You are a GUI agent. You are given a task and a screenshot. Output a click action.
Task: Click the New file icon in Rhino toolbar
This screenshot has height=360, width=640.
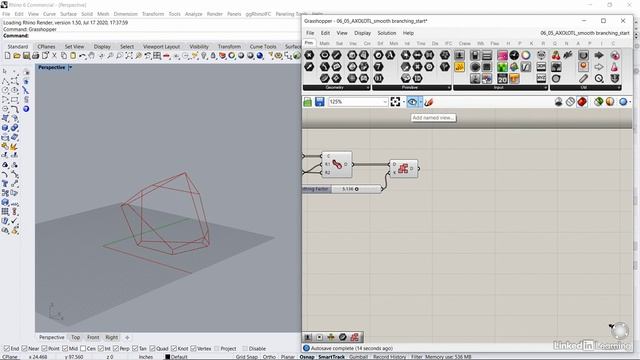pyautogui.click(x=7, y=56)
